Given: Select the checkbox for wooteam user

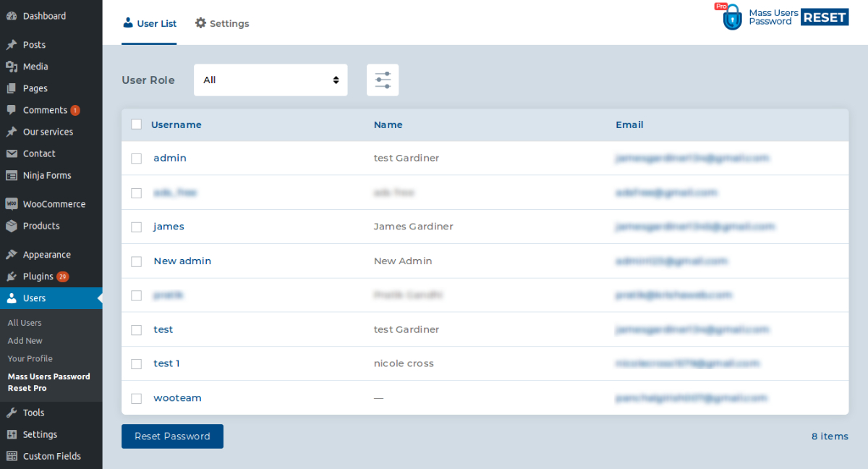Looking at the screenshot, I should pos(136,398).
